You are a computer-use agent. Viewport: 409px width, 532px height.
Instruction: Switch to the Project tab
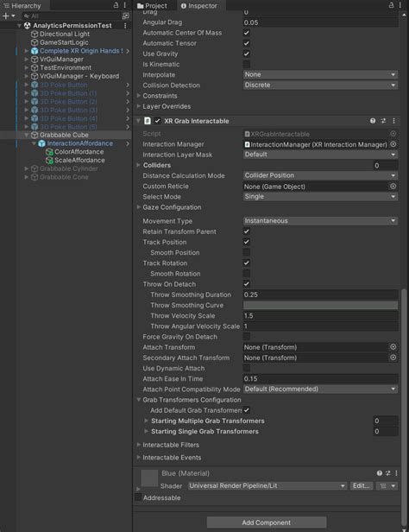pos(152,6)
